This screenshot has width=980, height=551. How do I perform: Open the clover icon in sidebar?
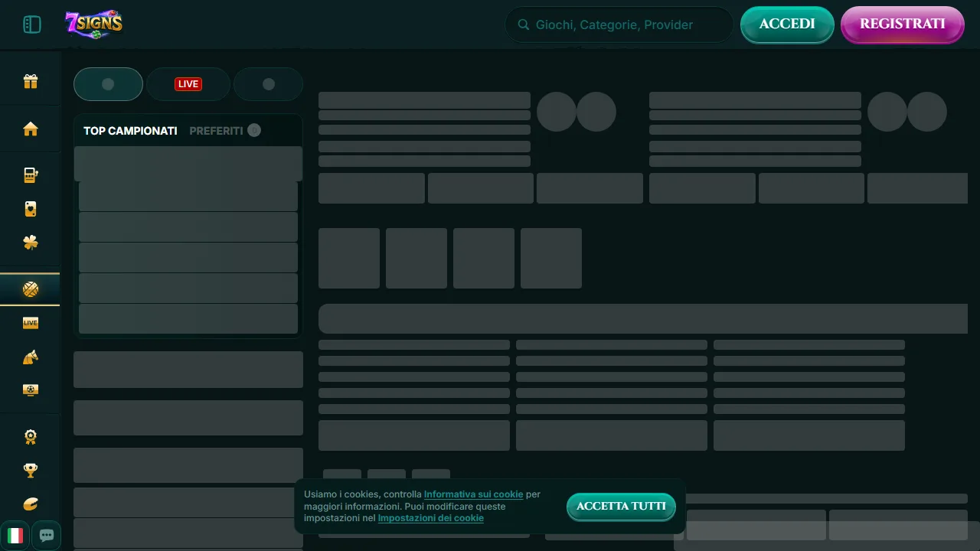point(31,243)
